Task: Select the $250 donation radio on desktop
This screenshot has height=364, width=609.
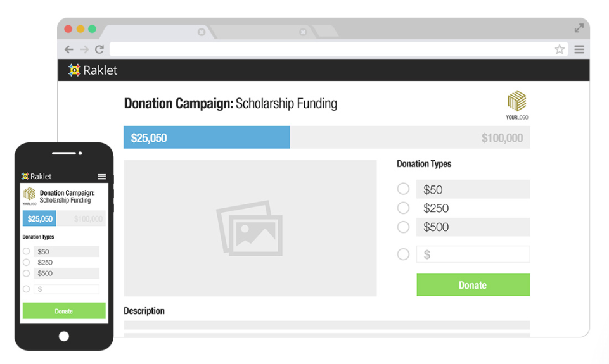Action: coord(403,208)
